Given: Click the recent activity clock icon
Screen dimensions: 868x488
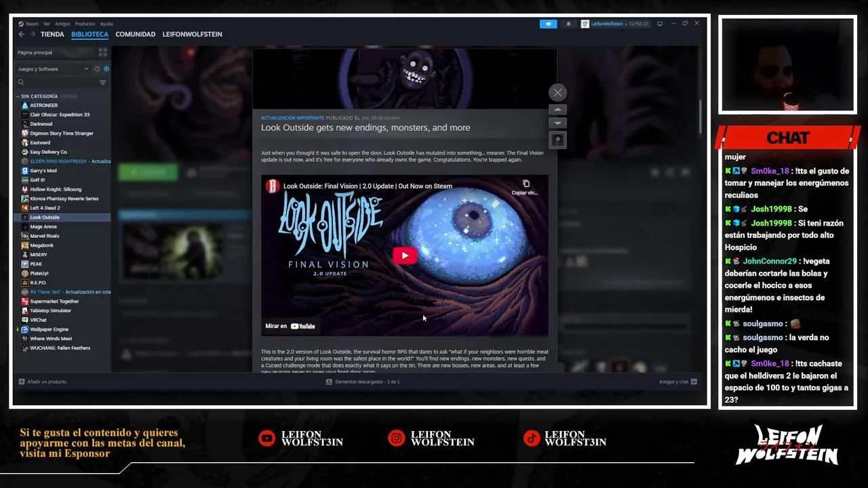Looking at the screenshot, I should pyautogui.click(x=97, y=68).
